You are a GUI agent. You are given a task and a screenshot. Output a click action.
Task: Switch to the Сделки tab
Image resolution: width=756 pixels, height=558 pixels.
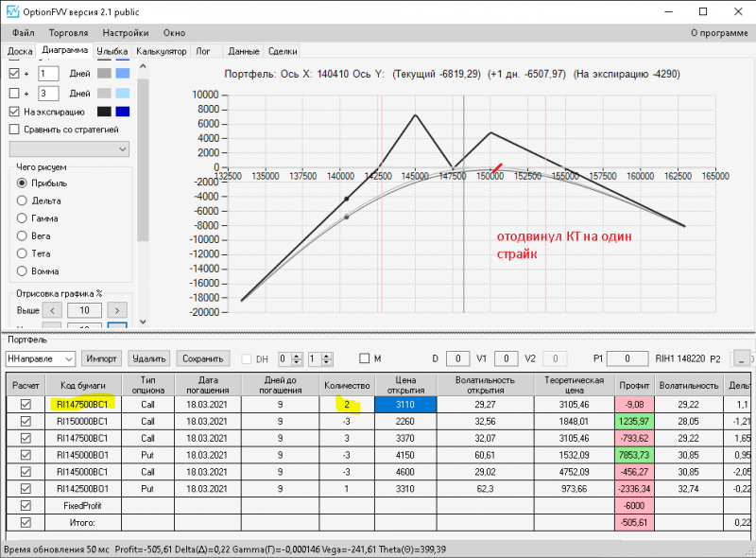(283, 51)
